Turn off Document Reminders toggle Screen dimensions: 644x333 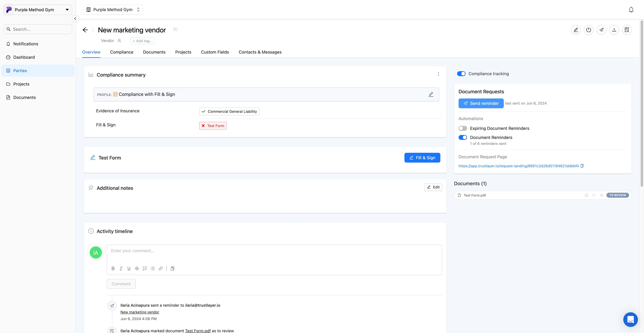[x=463, y=137]
